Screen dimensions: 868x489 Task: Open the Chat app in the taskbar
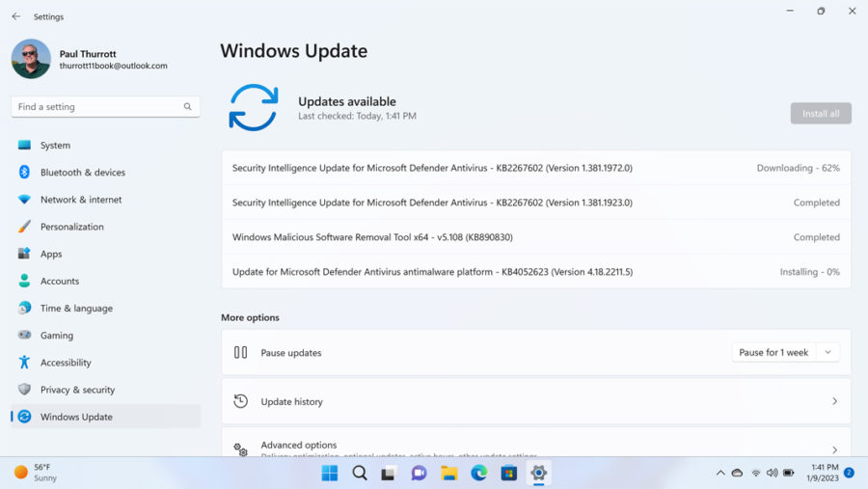[x=419, y=473]
